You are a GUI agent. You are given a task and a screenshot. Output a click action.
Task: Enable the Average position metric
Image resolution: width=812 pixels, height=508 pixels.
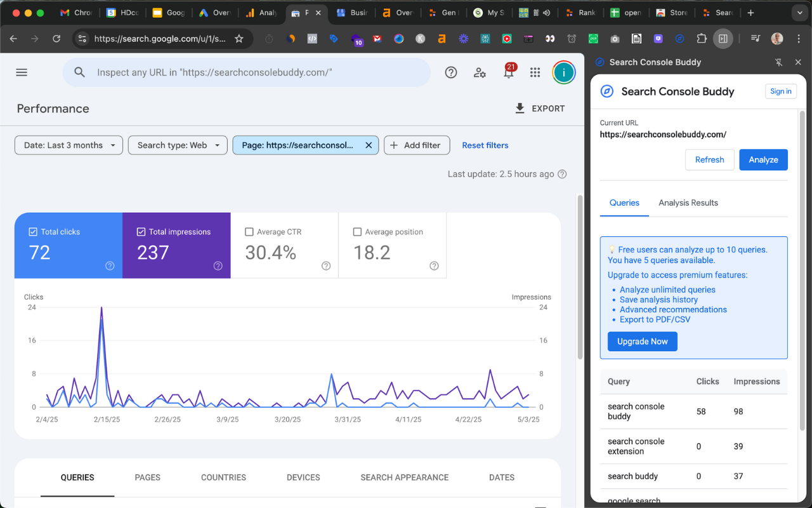pos(357,232)
